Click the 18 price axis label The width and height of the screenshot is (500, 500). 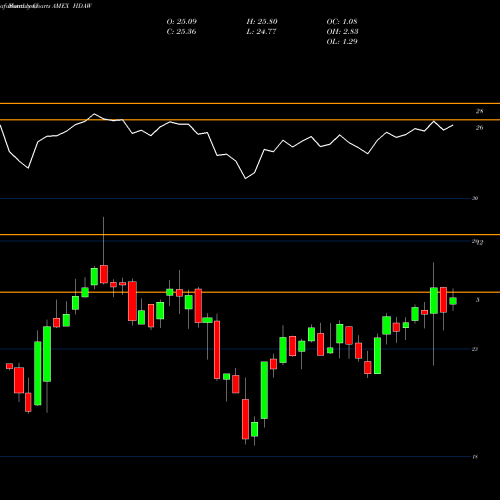click(475, 457)
